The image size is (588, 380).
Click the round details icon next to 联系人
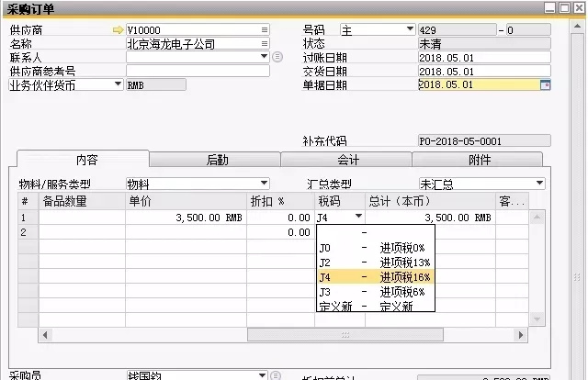coord(278,57)
